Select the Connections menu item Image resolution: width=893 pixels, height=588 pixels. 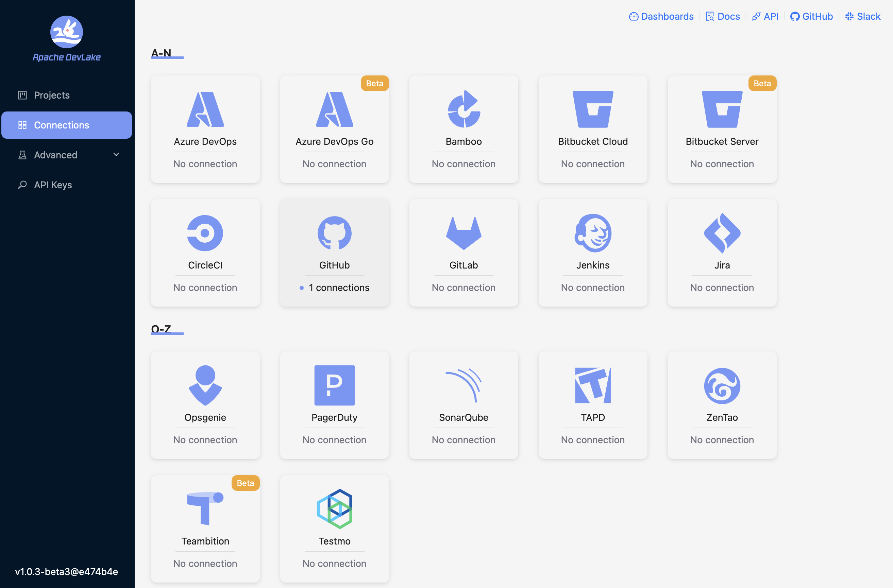click(x=67, y=125)
